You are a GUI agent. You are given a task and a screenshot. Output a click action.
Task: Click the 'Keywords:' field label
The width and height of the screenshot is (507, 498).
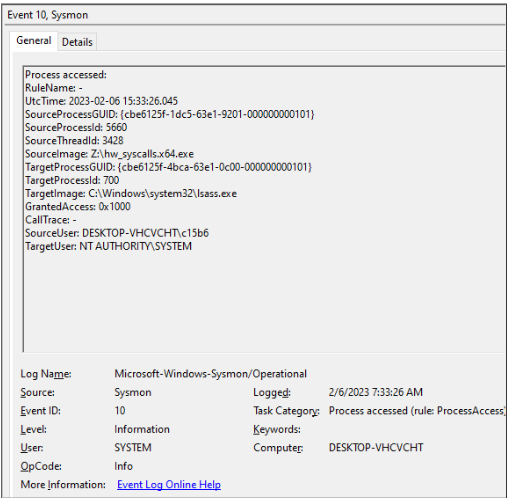[277, 429]
